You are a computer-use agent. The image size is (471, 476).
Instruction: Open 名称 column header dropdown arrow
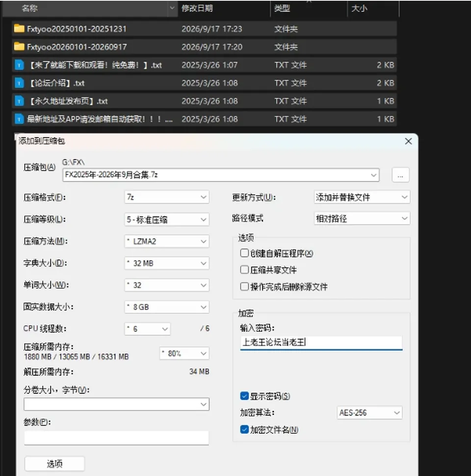[x=172, y=8]
